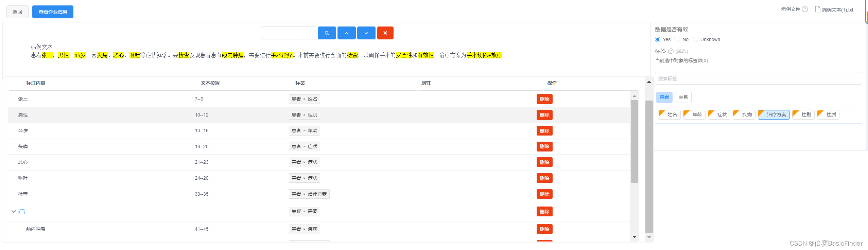This screenshot has width=868, height=250.
Task: Delete the 头痛 annotation row
Action: pos(544,147)
